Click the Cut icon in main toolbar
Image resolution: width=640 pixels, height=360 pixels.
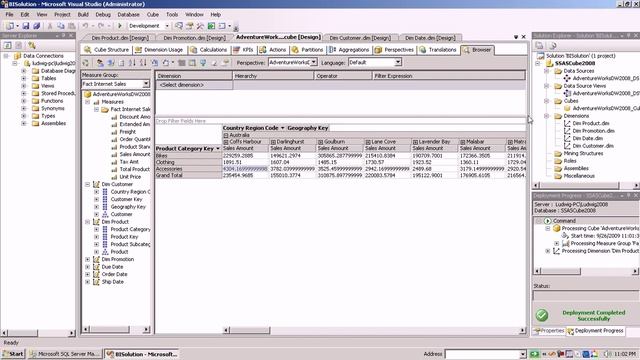50,26
